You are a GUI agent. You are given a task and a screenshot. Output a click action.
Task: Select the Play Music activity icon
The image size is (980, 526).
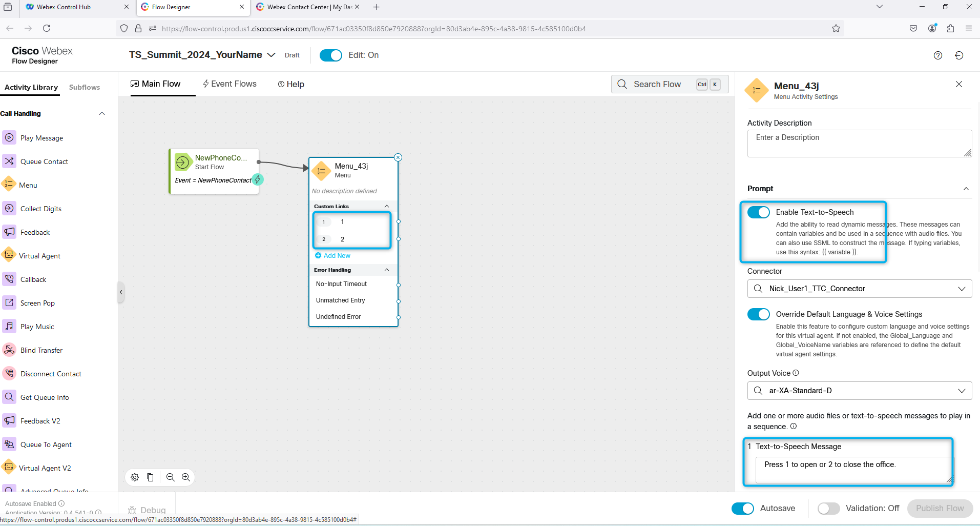9,326
